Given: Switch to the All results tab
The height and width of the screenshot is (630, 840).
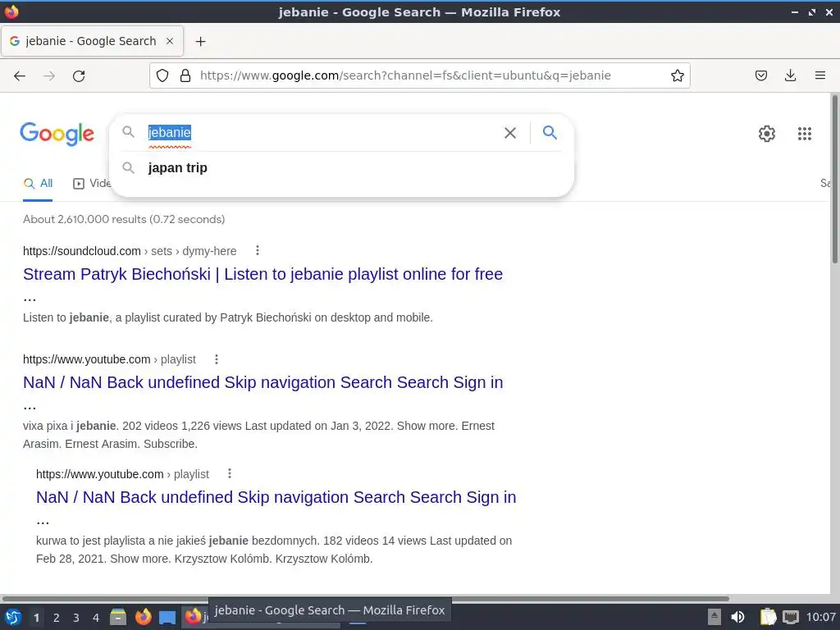Looking at the screenshot, I should pos(38,184).
